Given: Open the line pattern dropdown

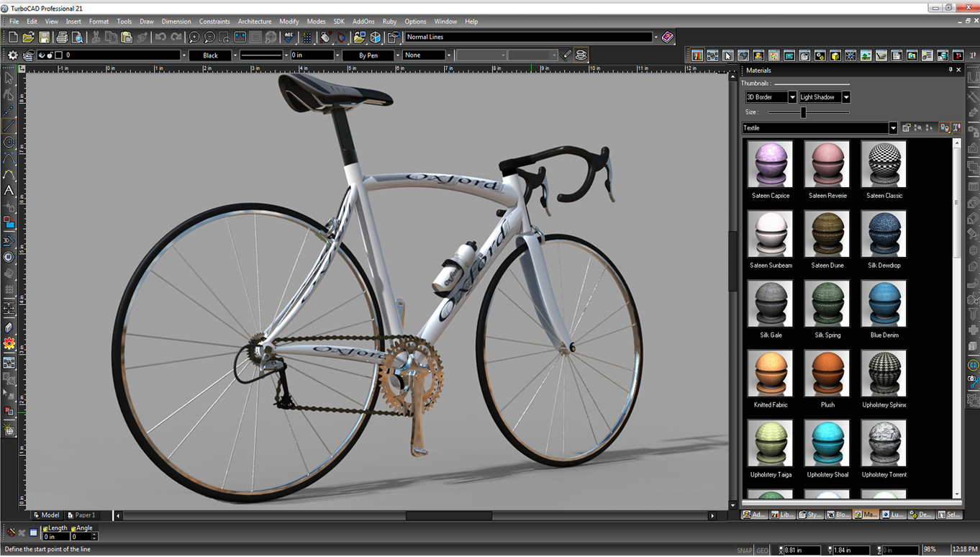Looking at the screenshot, I should coord(286,55).
